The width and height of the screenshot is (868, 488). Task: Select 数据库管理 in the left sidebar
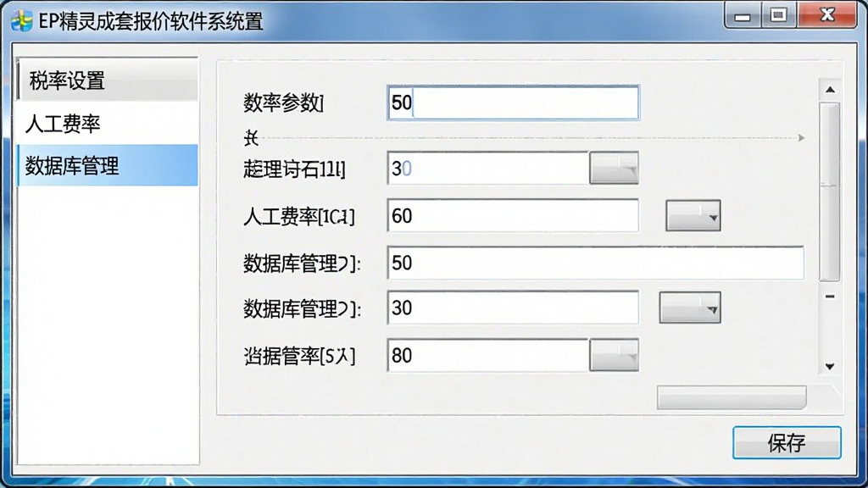108,165
